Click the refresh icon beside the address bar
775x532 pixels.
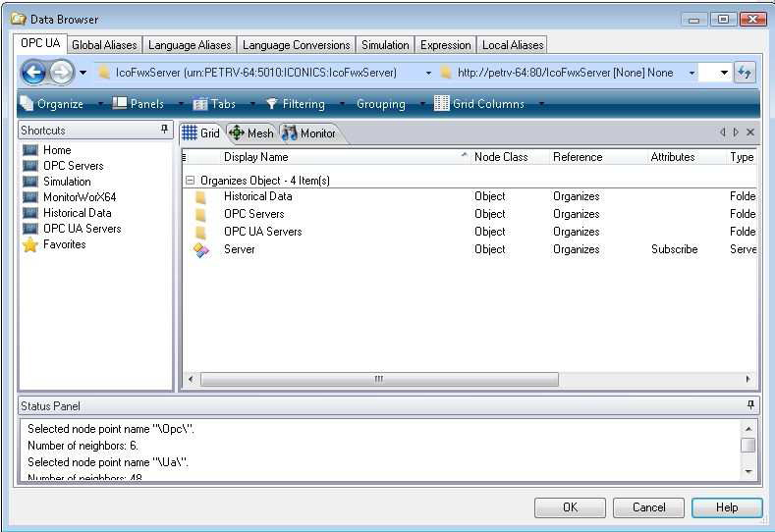coord(746,73)
